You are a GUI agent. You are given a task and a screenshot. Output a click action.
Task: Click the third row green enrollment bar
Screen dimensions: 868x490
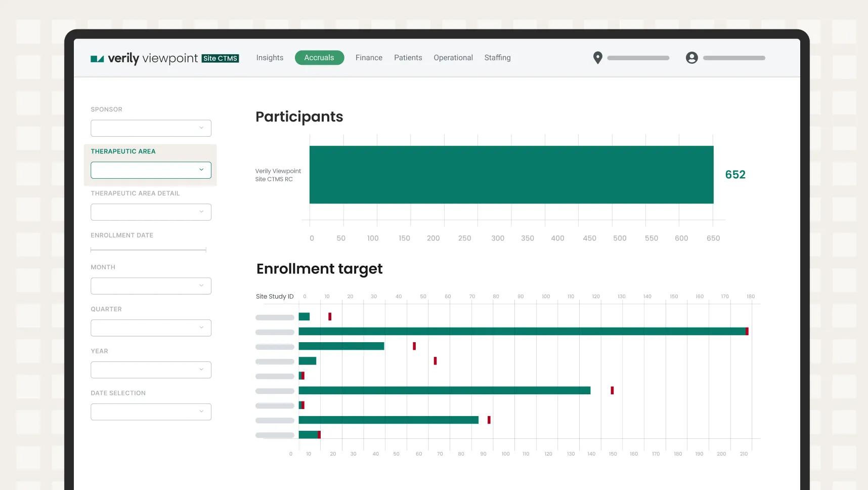(x=341, y=346)
